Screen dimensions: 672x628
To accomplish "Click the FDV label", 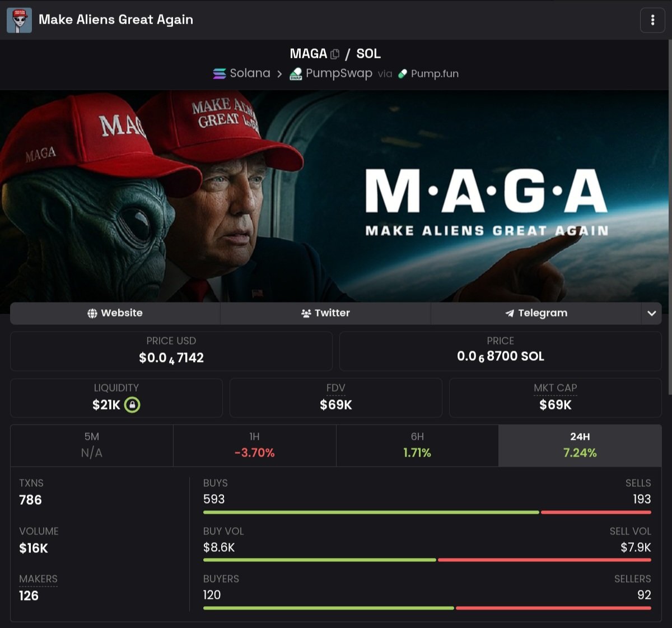I will click(336, 388).
